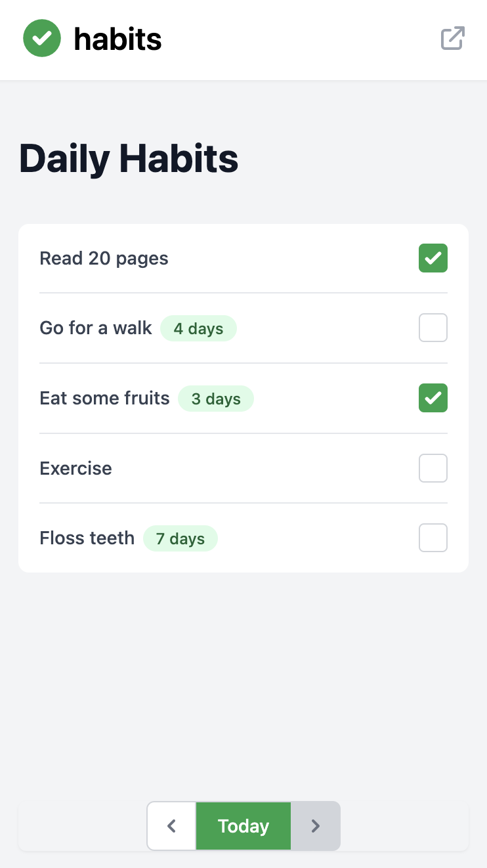Image resolution: width=487 pixels, height=868 pixels.
Task: Click the checkmark on Eat some fruits
Action: pos(433,398)
